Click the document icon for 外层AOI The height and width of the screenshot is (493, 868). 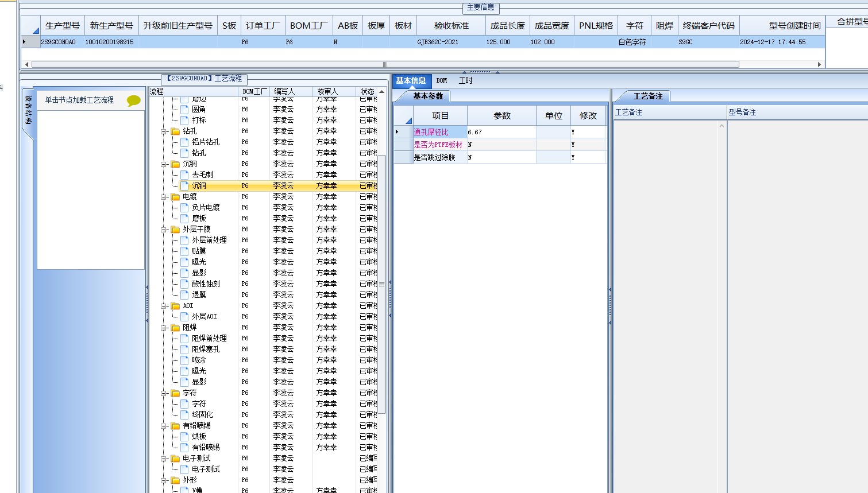click(184, 316)
